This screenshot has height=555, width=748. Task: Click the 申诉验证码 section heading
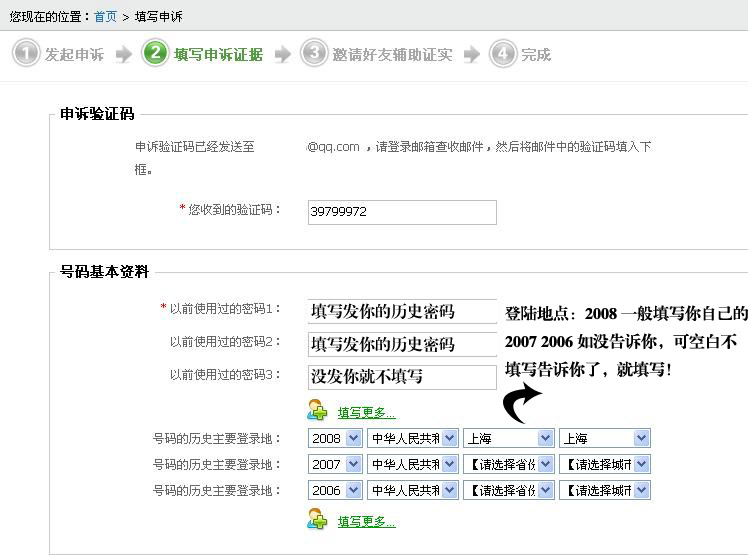[97, 114]
